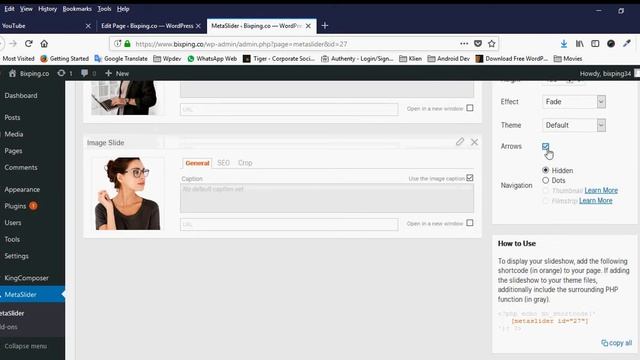Open the Firefox downloads arrow
Screen dimensions: 640x360
tap(564, 44)
